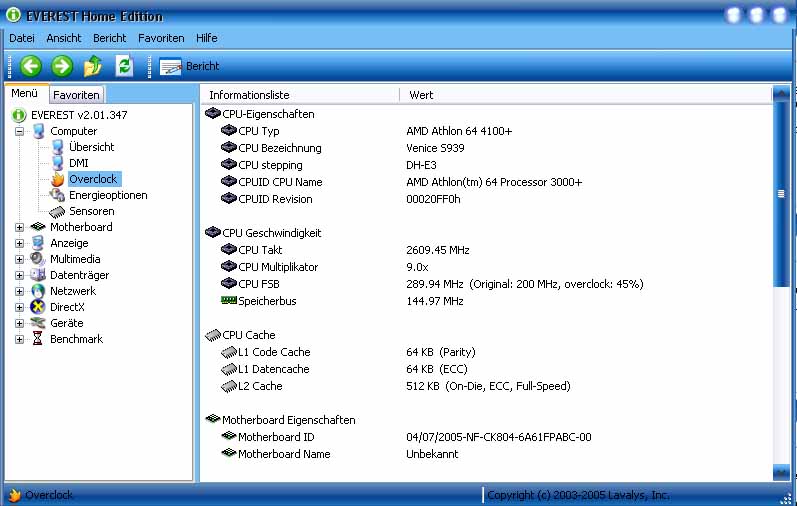This screenshot has height=506, width=797.
Task: Expand the Geräte tree node
Action: pyautogui.click(x=19, y=323)
